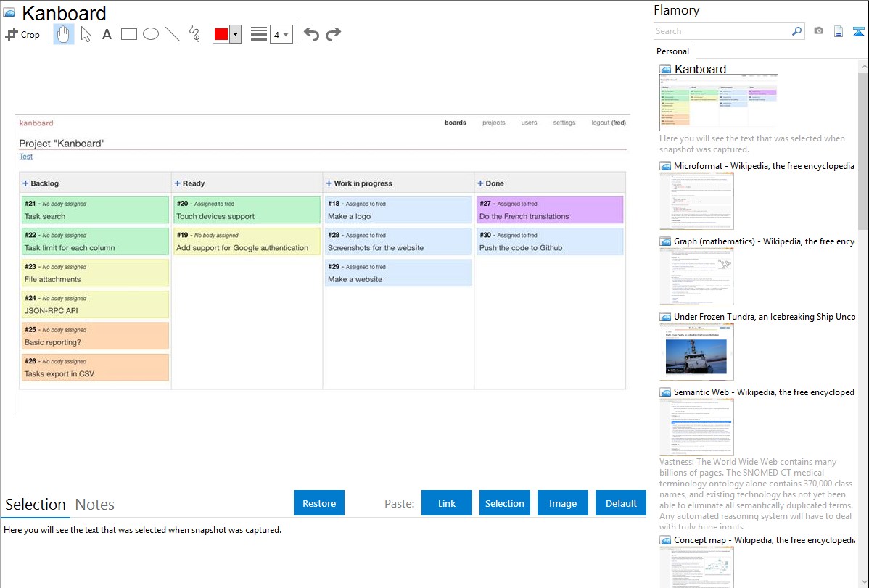Image resolution: width=869 pixels, height=588 pixels.
Task: Click the icon beside Kanboard in the snapshot list
Action: pyautogui.click(x=665, y=70)
